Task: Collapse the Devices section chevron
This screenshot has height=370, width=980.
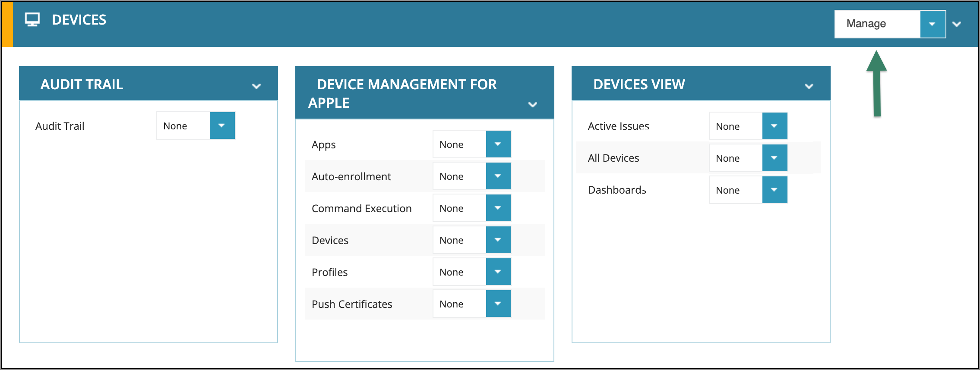Action: 957,24
